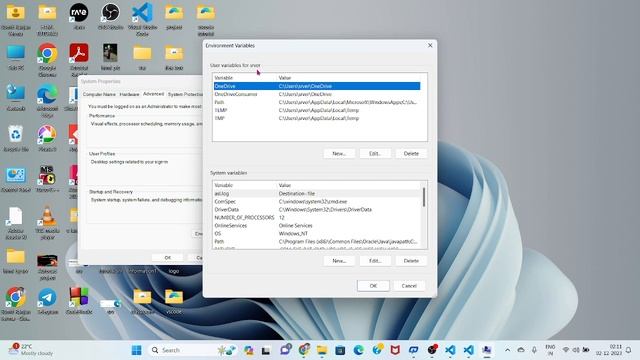
Task: Click the OneDrive cloud tray icon
Action: click(521, 350)
